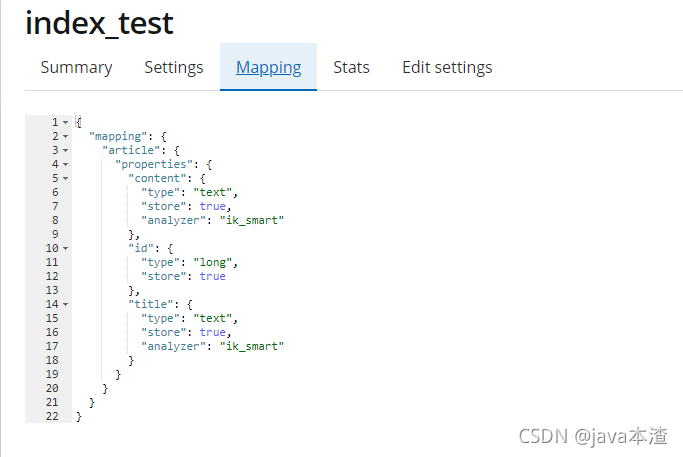Collapse the "mapping" fold arrow on line 2
Viewport: 683px width, 457px height.
click(65, 136)
